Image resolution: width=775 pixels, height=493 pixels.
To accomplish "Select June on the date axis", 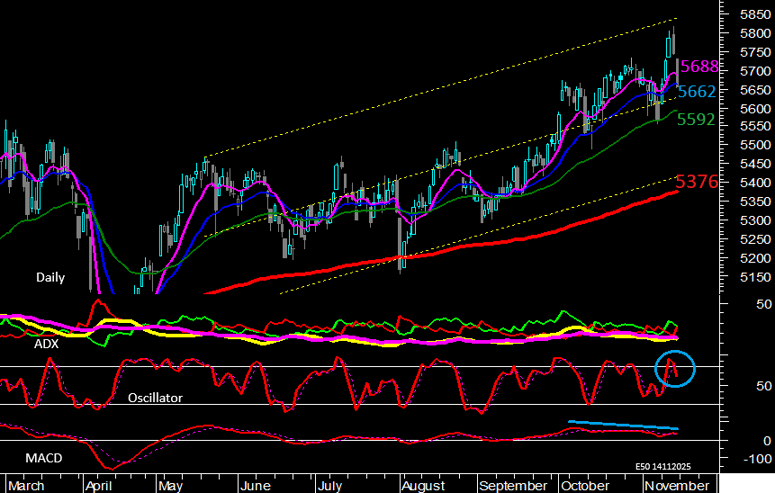I will pos(255,485).
